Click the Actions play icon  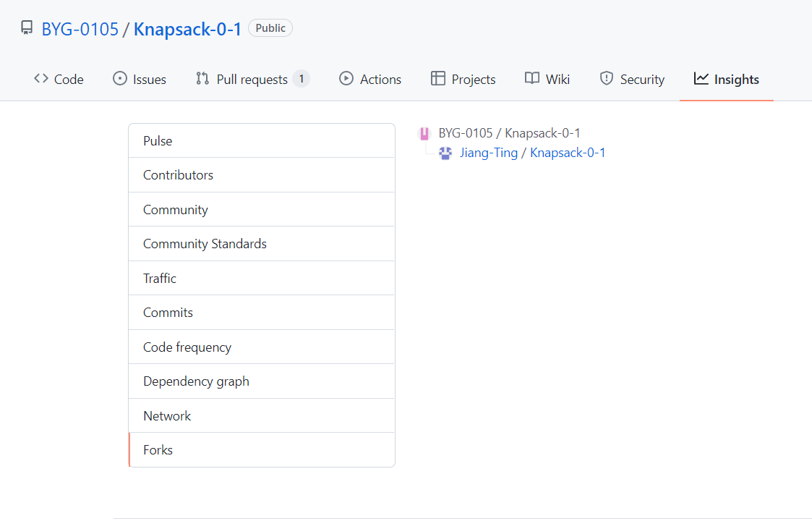coord(346,79)
